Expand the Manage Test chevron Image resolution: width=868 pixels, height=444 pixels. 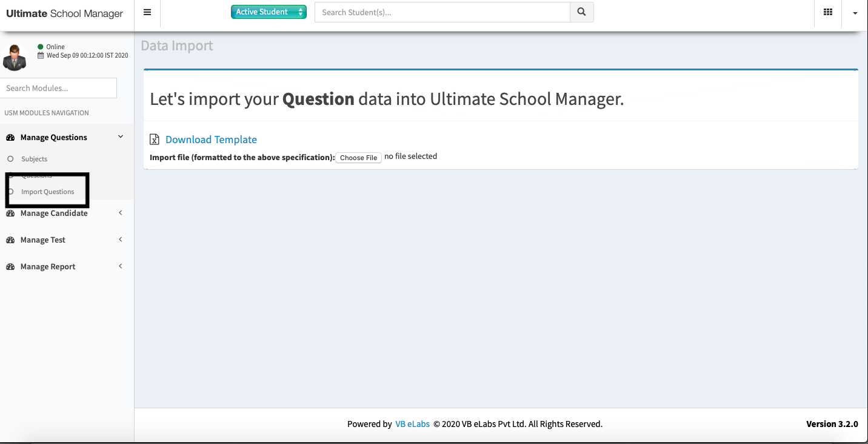[121, 240]
